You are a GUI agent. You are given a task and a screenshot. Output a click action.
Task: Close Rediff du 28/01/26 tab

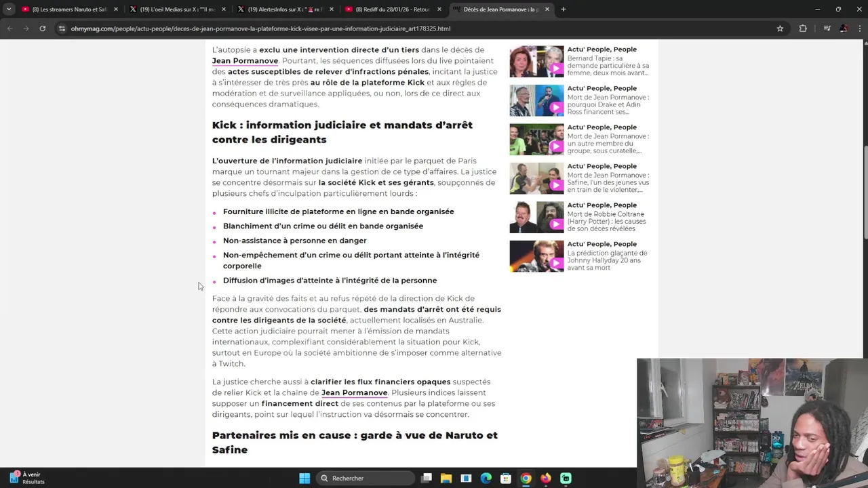coord(439,9)
